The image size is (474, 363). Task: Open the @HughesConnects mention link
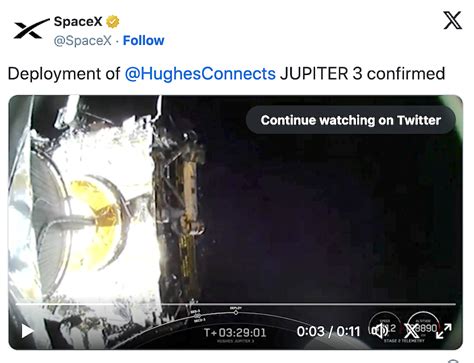coord(200,74)
